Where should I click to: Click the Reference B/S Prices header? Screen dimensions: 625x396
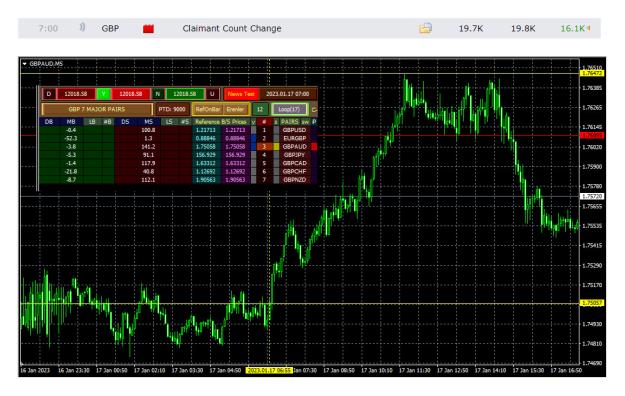point(221,122)
